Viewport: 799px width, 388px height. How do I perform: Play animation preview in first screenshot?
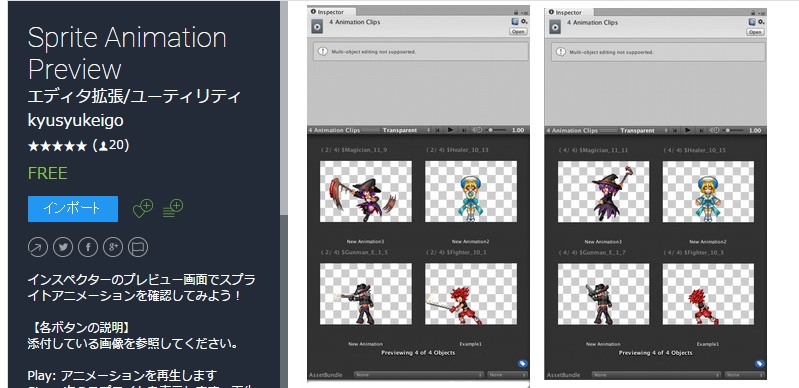450,131
